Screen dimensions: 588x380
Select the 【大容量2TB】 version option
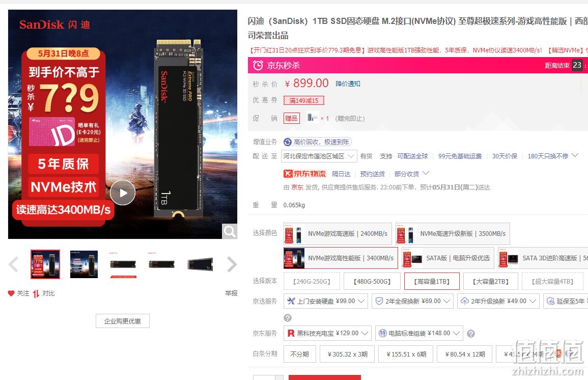[490, 281]
